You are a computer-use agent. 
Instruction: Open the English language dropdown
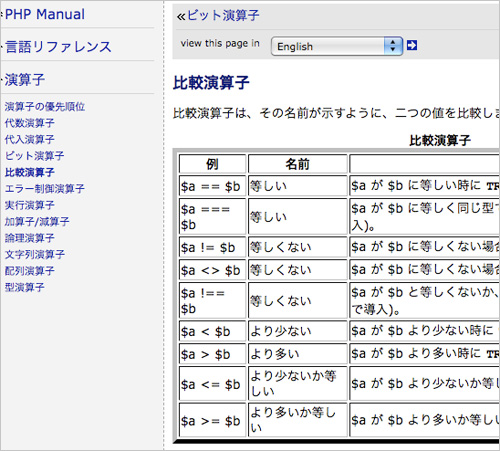click(x=337, y=46)
